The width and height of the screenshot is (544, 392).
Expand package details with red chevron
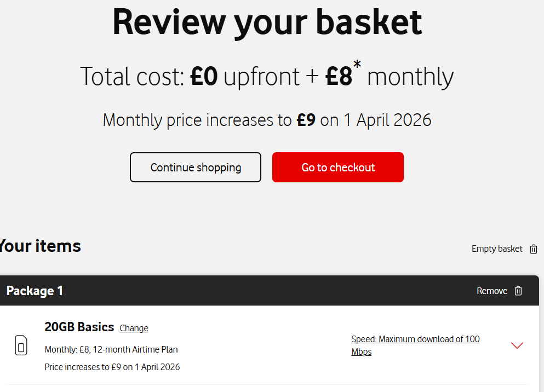517,345
